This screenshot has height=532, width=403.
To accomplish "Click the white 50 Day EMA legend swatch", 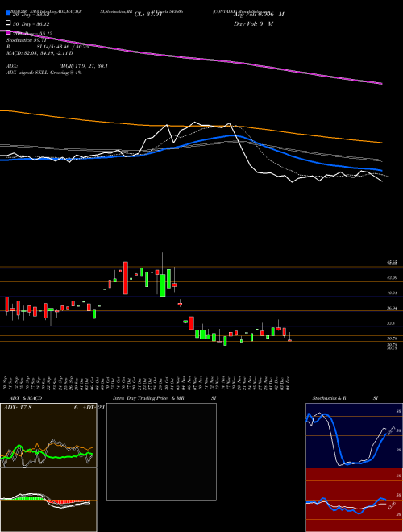I will pyautogui.click(x=8, y=23).
